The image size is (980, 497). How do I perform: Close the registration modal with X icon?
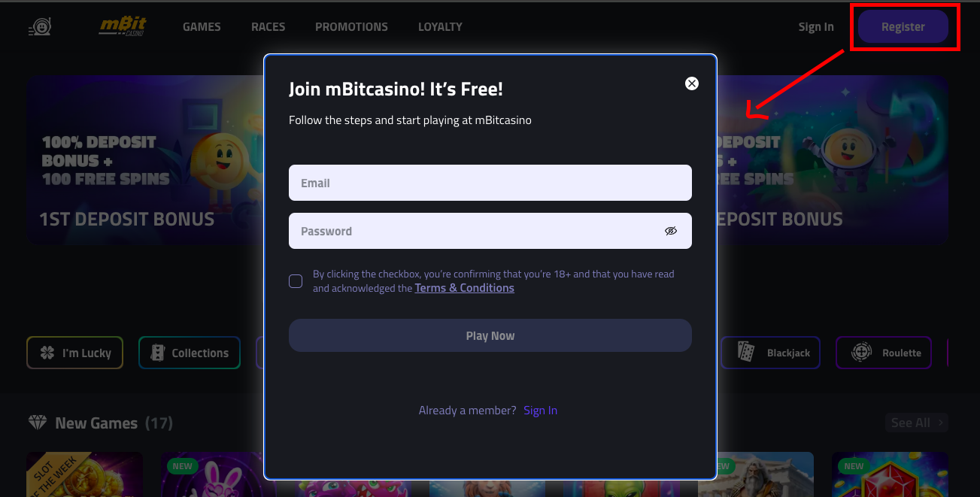(x=692, y=83)
